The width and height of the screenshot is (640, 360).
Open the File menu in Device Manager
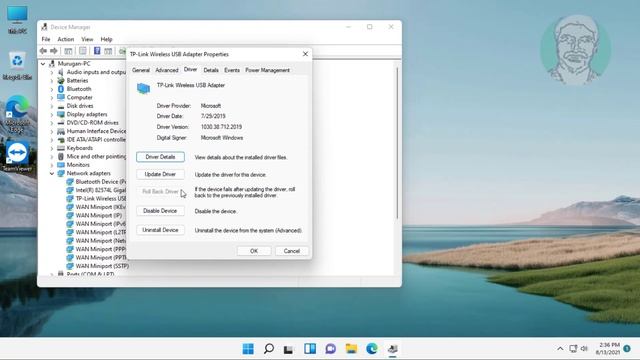tap(46, 39)
